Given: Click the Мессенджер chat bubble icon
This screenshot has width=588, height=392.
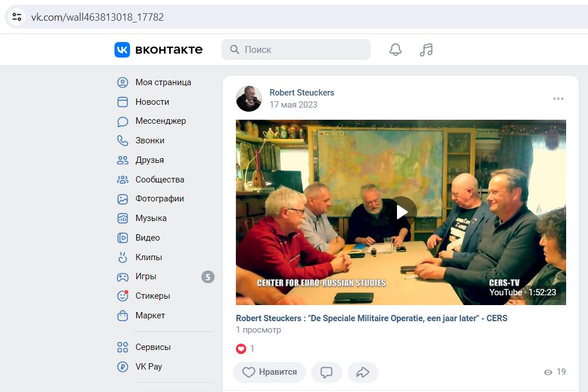Looking at the screenshot, I should tap(123, 121).
